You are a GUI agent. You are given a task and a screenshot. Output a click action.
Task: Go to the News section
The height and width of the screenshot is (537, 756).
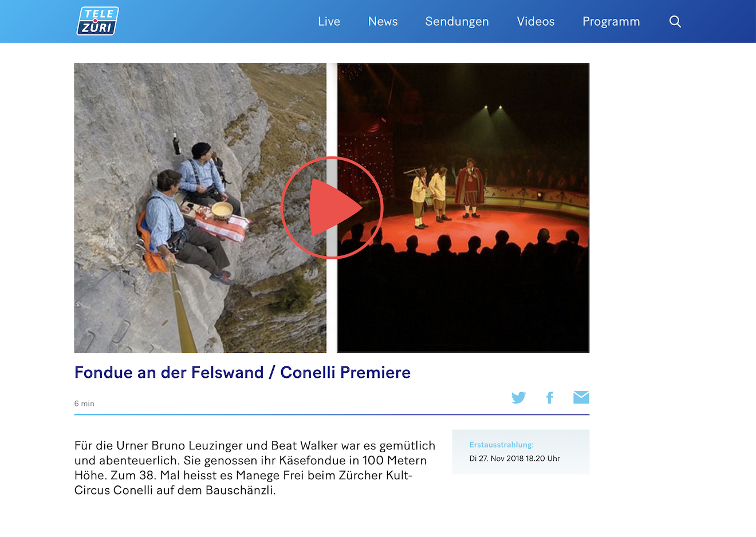(x=383, y=21)
